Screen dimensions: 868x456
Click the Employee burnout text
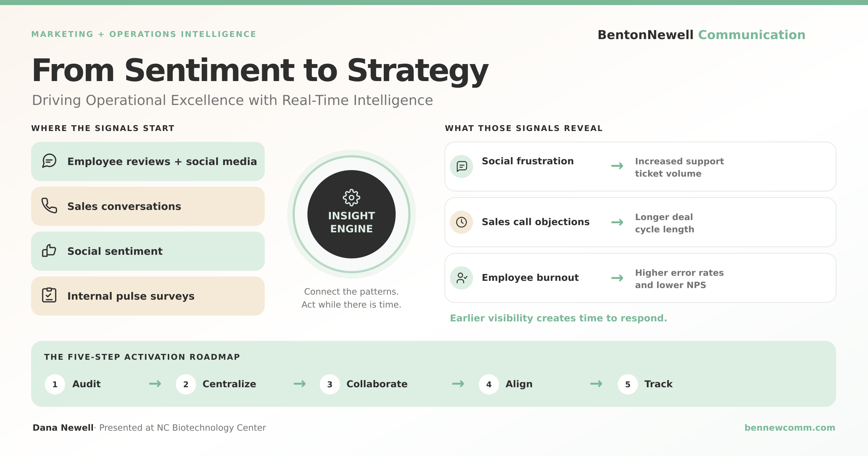pyautogui.click(x=530, y=278)
